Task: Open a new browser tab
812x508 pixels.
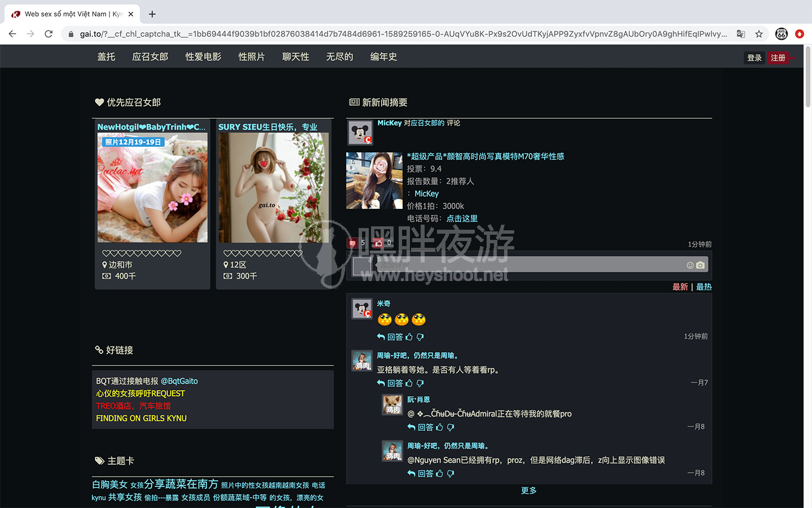Action: (x=152, y=14)
